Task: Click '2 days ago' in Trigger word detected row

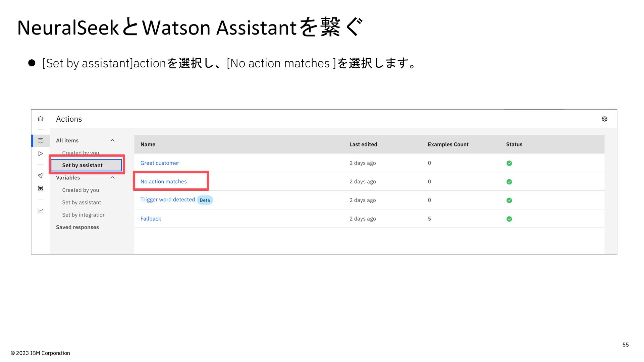Action: coord(363,200)
